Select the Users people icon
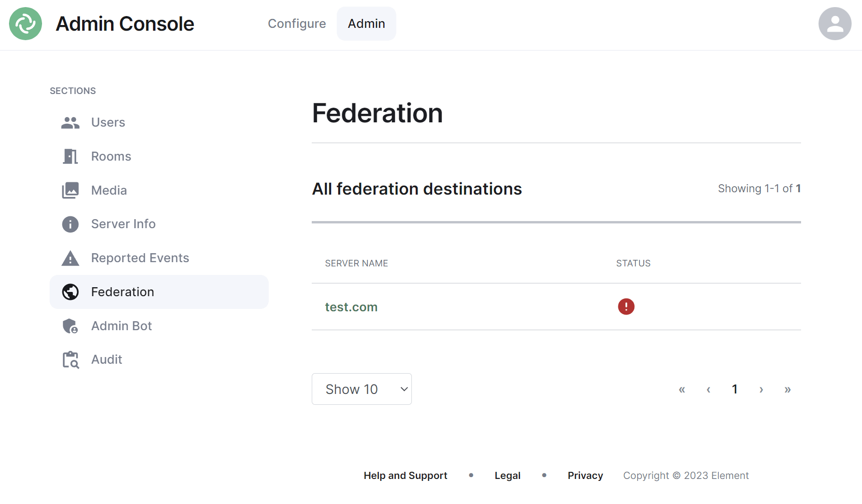 (x=70, y=123)
